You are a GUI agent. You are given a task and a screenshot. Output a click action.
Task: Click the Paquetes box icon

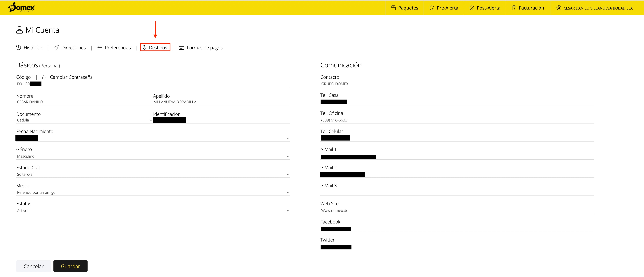[393, 8]
